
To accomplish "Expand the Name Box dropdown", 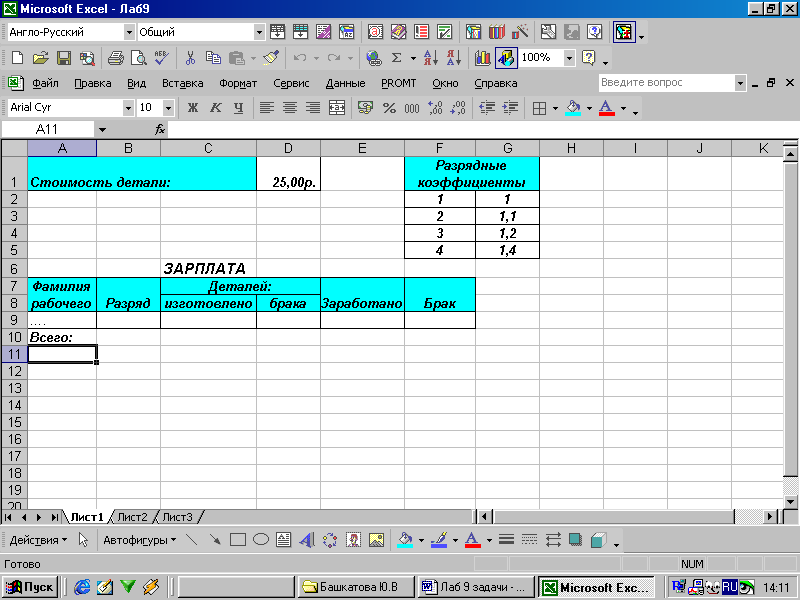I will pos(103,130).
